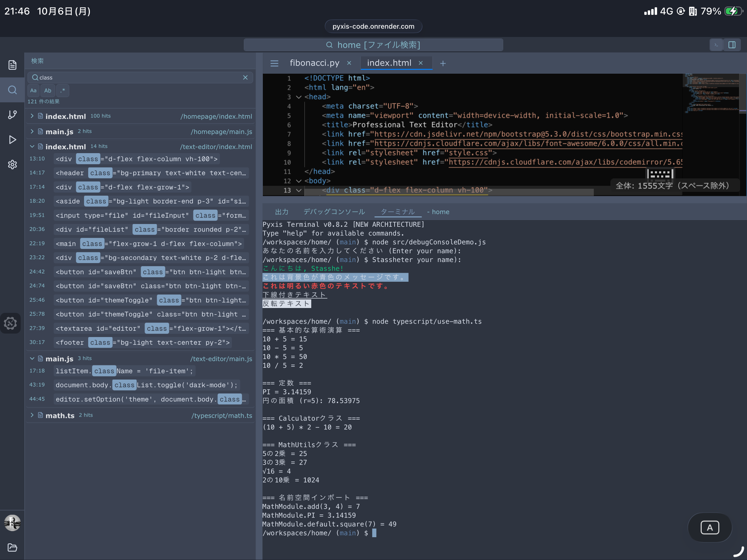
Task: Collapse the body code fold at line 12
Action: (299, 181)
